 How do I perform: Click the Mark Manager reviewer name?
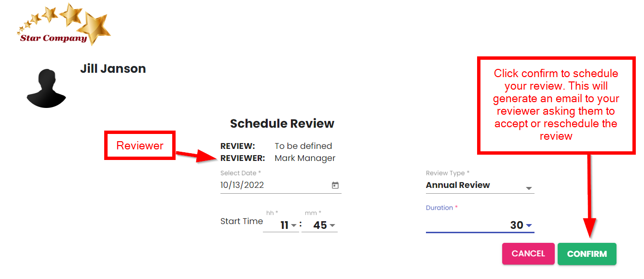click(x=305, y=158)
